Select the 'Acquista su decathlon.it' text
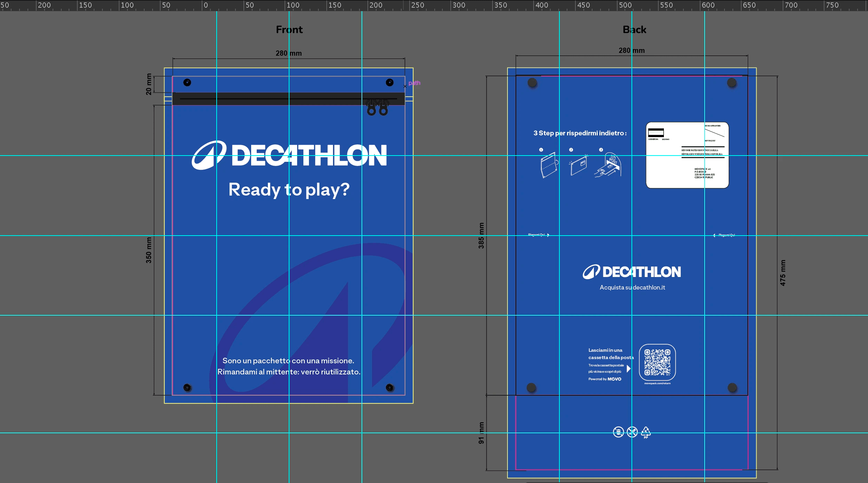868x483 pixels. (x=632, y=287)
